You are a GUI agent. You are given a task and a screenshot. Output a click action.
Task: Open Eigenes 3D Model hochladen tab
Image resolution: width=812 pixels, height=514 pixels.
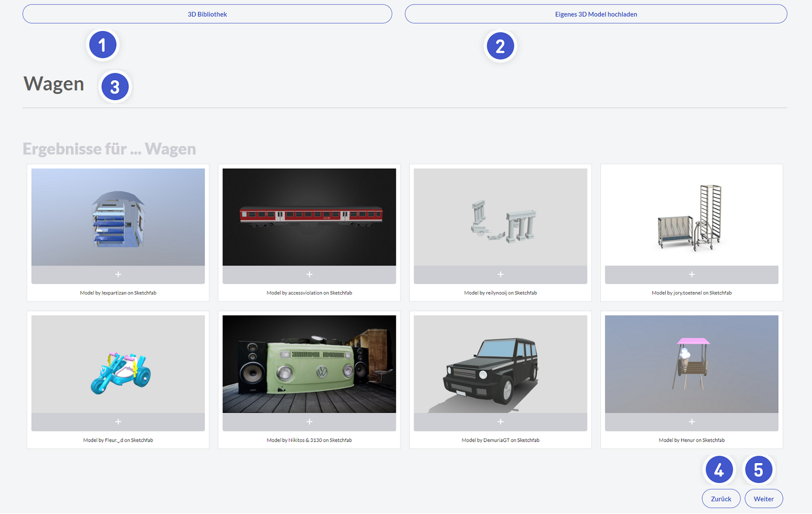pyautogui.click(x=596, y=14)
